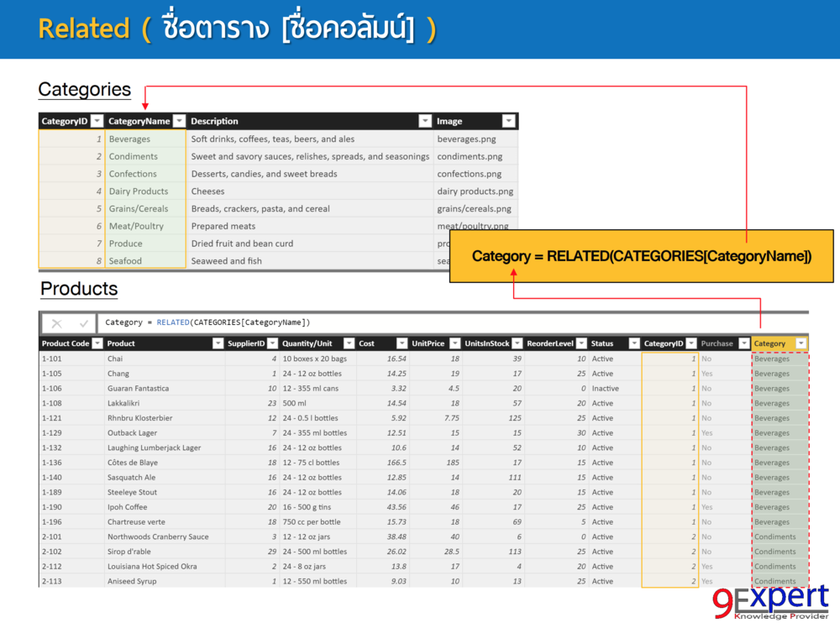
Task: Open the Product column filter dropdown
Action: coord(217,343)
